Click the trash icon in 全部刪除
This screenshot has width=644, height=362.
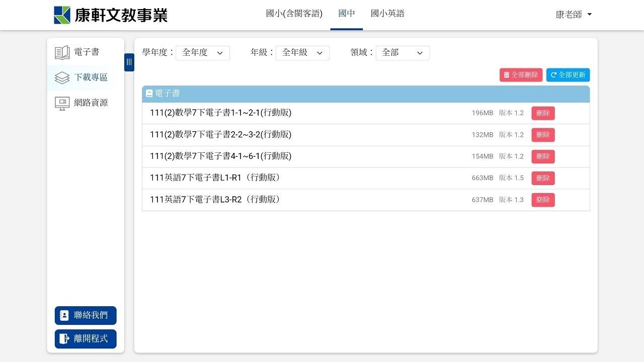point(507,75)
